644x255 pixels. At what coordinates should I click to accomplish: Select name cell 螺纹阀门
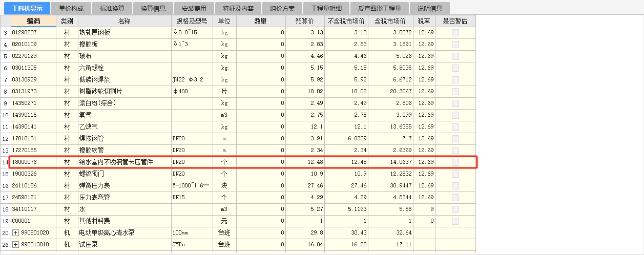pos(124,174)
